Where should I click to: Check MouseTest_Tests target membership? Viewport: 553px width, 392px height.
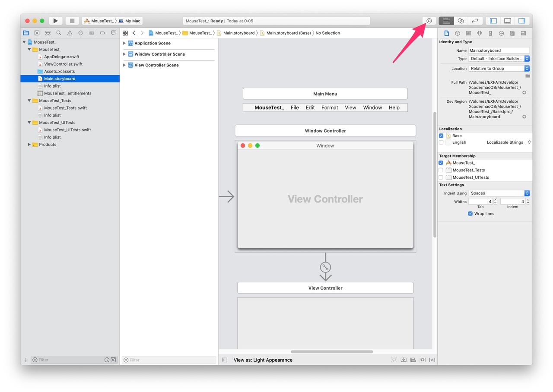tap(441, 170)
